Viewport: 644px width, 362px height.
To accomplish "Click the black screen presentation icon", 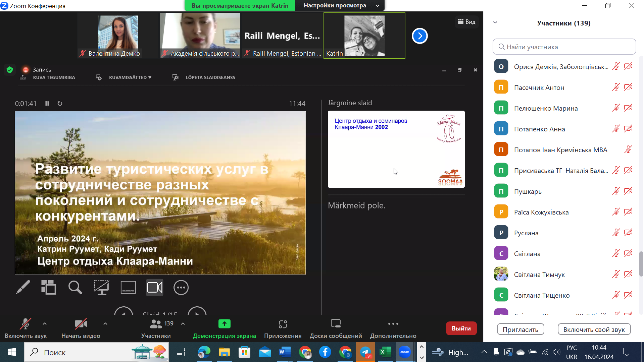I will [101, 287].
